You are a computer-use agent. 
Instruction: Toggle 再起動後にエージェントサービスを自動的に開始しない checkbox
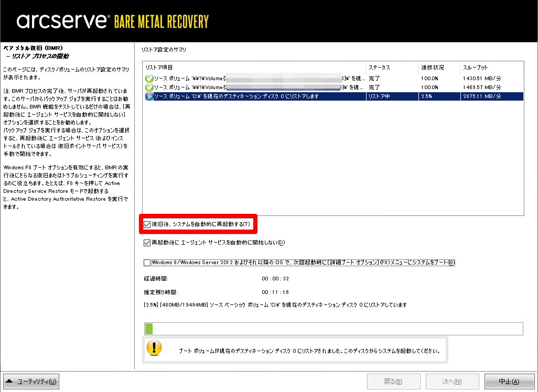click(x=147, y=243)
